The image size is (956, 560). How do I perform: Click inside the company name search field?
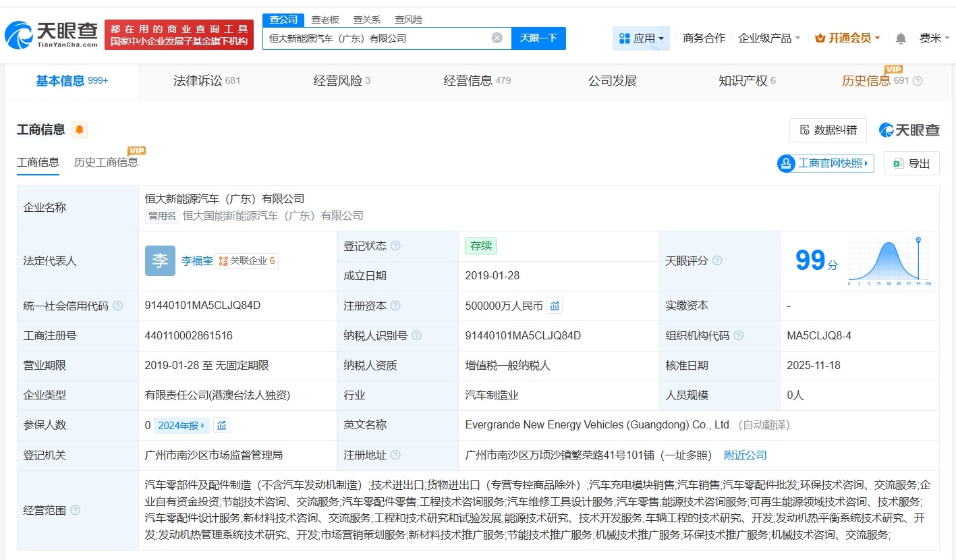point(378,38)
